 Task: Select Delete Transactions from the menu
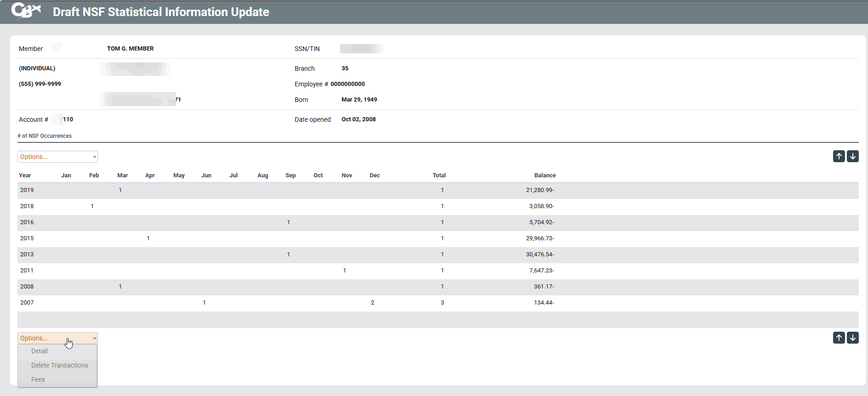coord(59,365)
